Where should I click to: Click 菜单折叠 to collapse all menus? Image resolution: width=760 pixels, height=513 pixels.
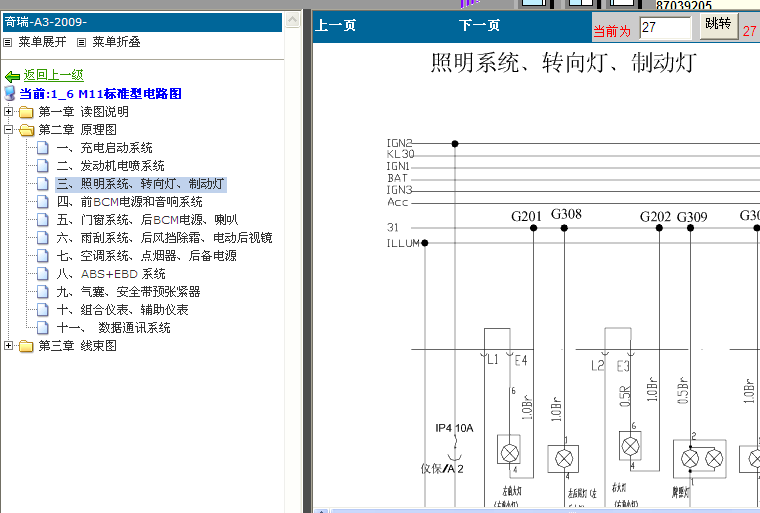click(116, 42)
